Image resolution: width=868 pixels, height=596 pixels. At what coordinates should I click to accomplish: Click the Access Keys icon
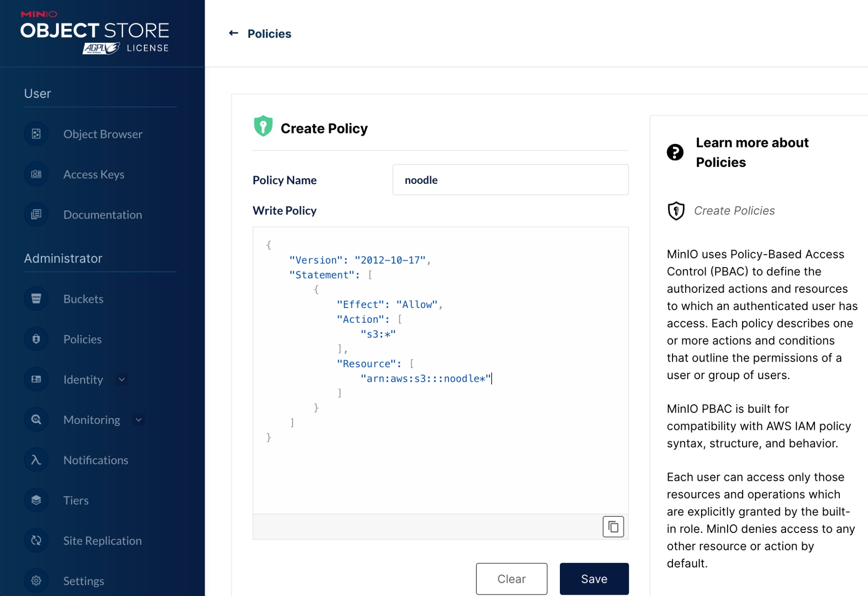tap(36, 174)
